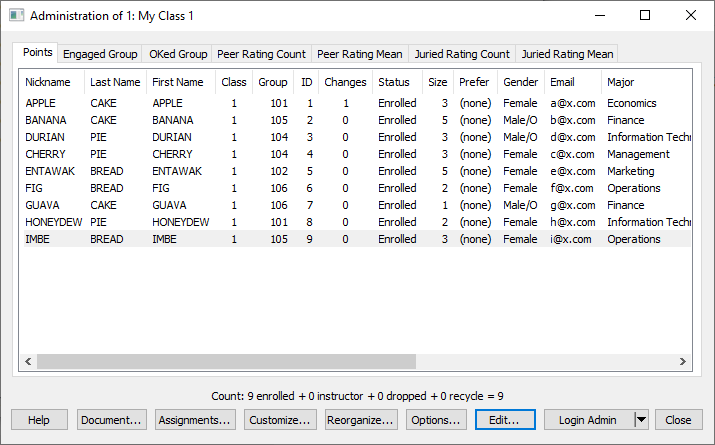Select the Peer Rating Mean tab

(x=360, y=54)
